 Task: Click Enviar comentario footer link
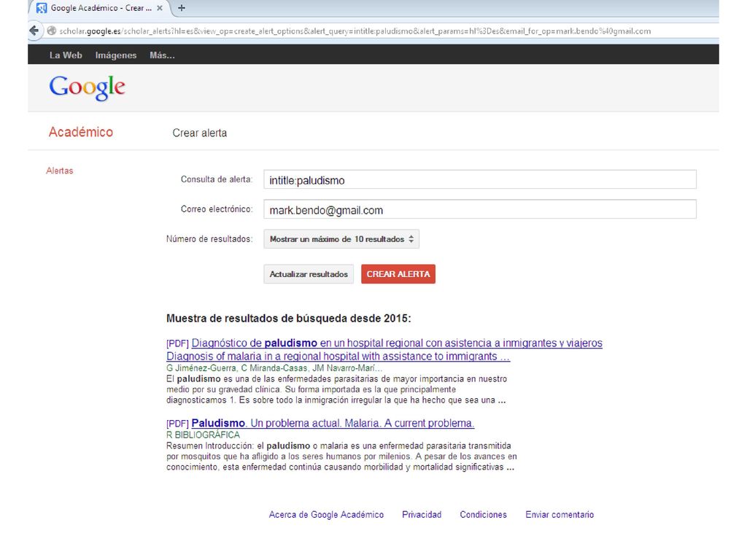pos(560,515)
